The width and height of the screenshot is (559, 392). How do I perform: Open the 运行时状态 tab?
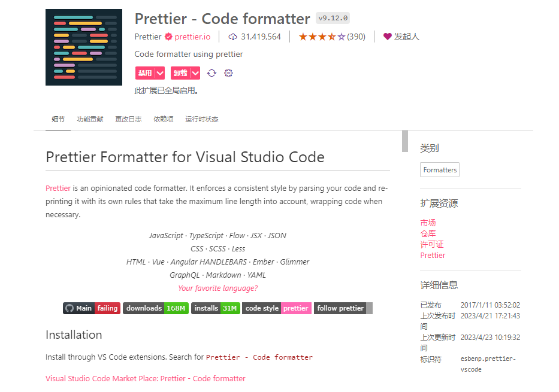tap(201, 119)
